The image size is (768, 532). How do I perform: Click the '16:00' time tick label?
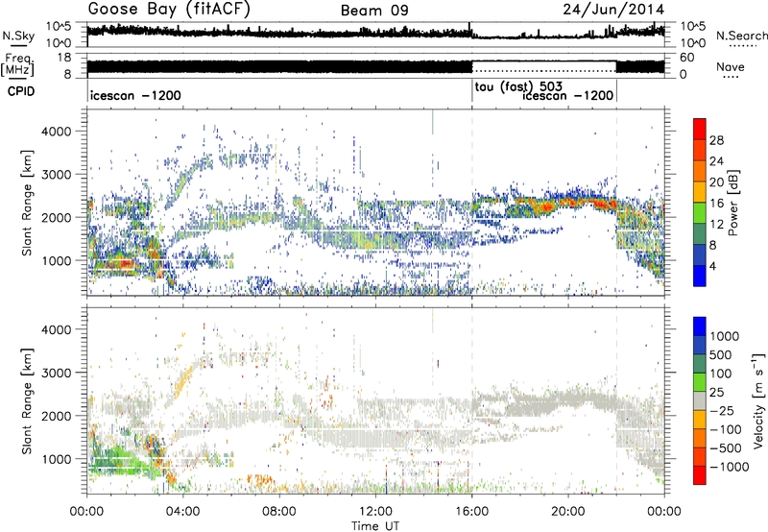471,512
